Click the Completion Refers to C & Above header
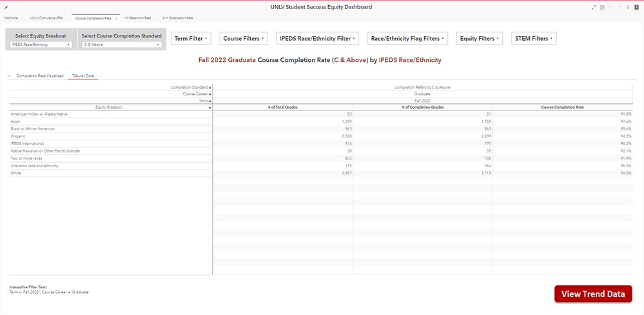 423,88
